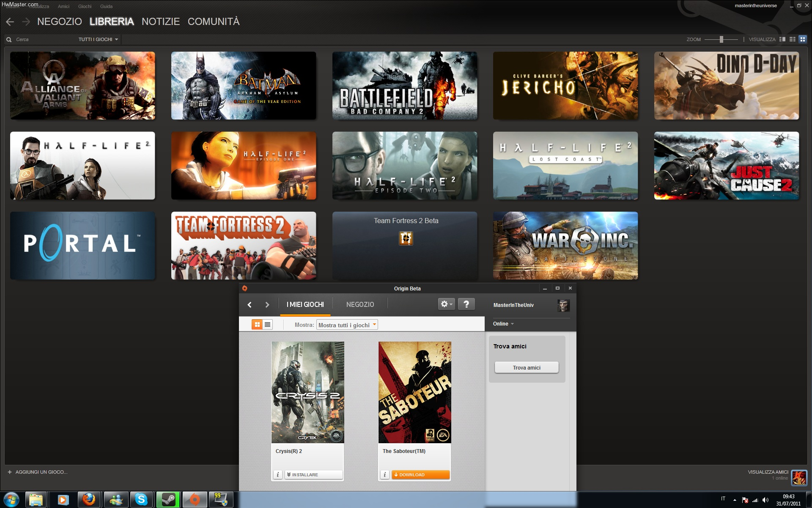
Task: Click INSTALLARE for Crysis 2
Action: click(313, 475)
